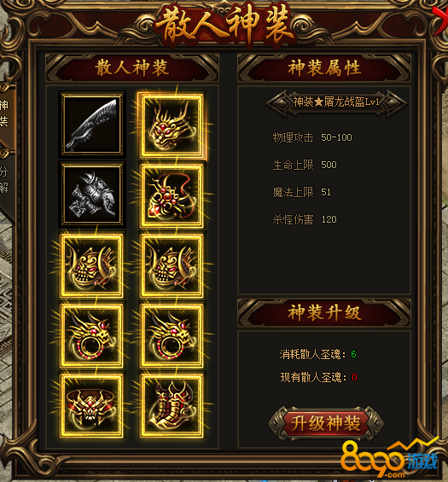Open the 8090 游戏 logo link
Screen dimensions: 448x482
click(x=389, y=459)
